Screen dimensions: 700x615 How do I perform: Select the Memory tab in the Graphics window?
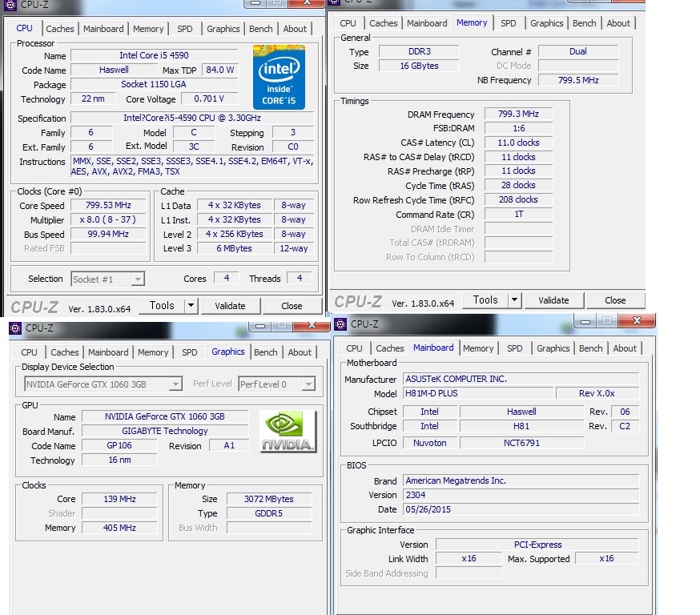(153, 352)
